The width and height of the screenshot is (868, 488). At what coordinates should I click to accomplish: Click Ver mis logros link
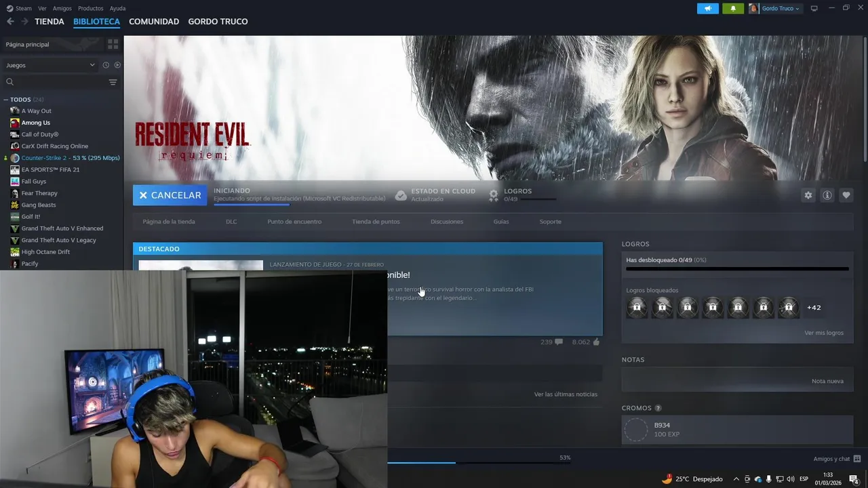[824, 333]
